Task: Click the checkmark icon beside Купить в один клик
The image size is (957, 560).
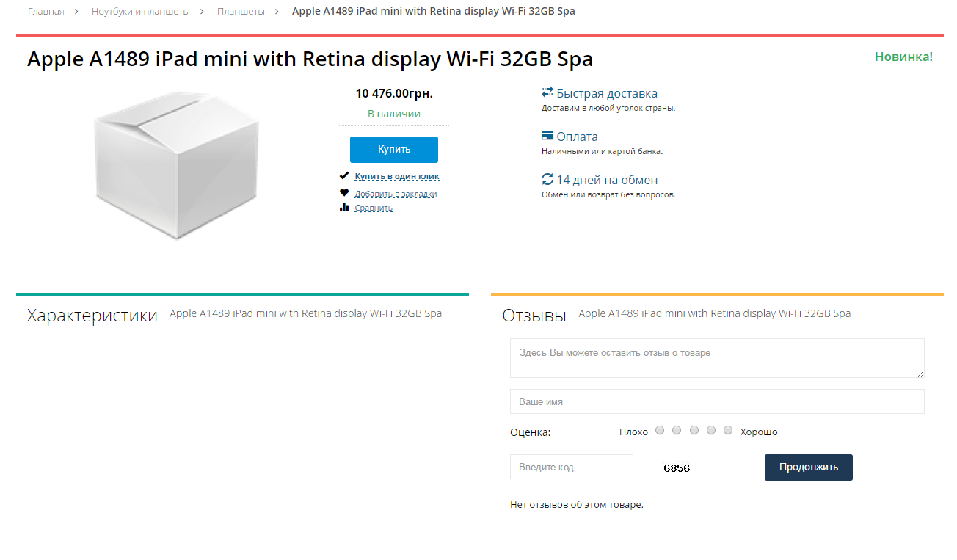Action: click(344, 176)
